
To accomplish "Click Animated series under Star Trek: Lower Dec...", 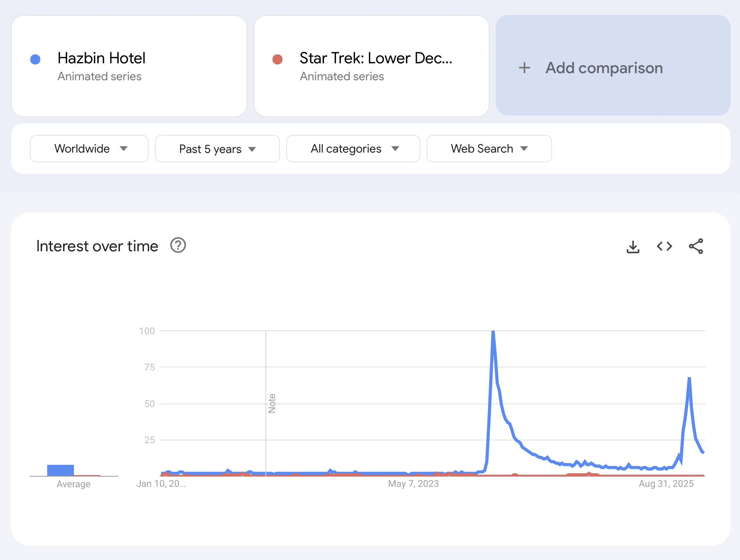I will (x=342, y=76).
